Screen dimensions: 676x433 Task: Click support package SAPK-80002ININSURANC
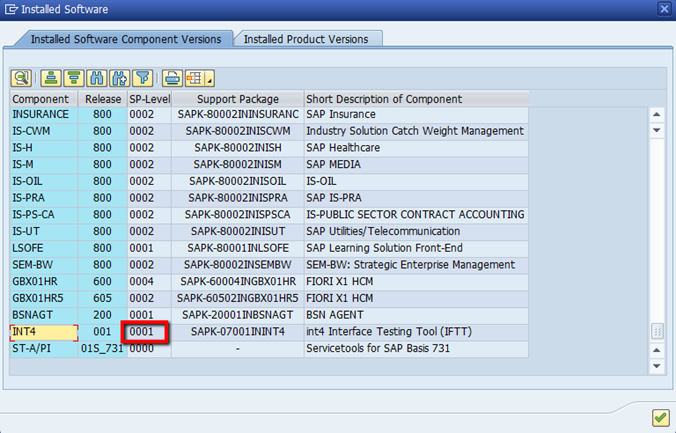[x=238, y=114]
